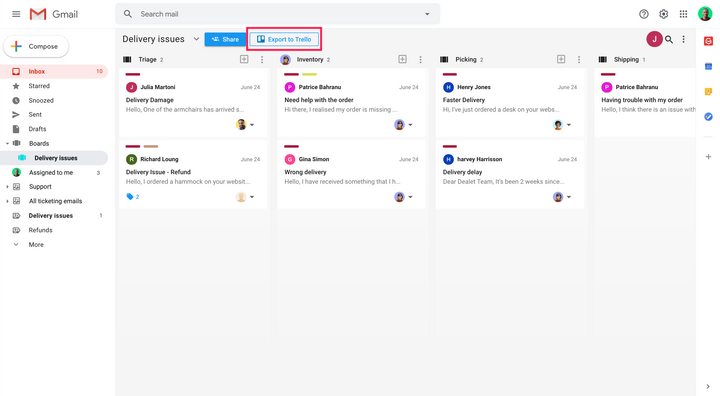Open Google Tasks in the side panel

tap(708, 117)
